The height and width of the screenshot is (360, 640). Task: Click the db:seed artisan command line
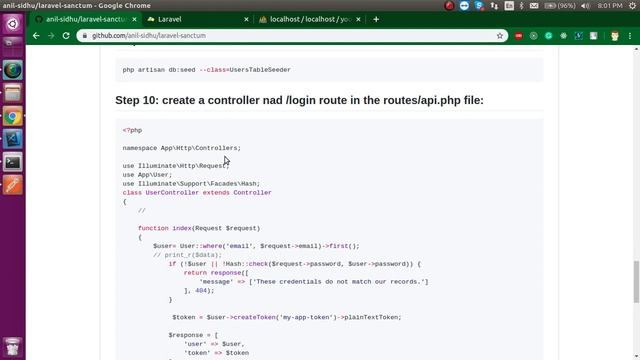pos(207,70)
